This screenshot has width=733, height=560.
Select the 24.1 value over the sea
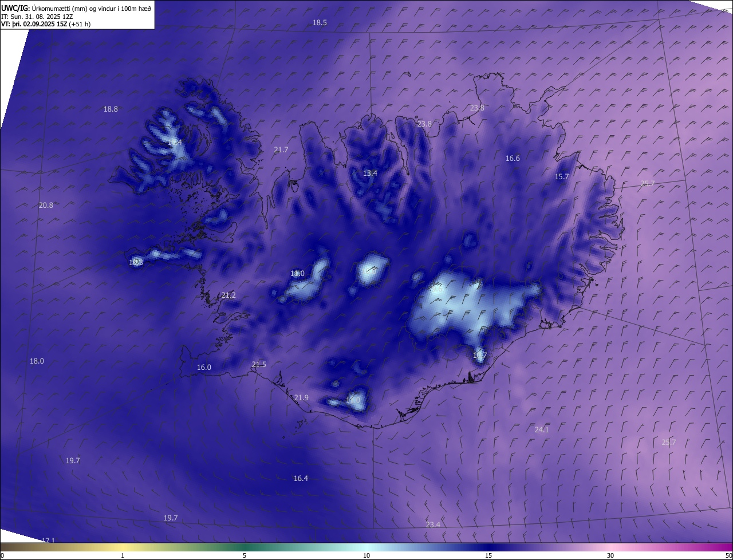[542, 429]
